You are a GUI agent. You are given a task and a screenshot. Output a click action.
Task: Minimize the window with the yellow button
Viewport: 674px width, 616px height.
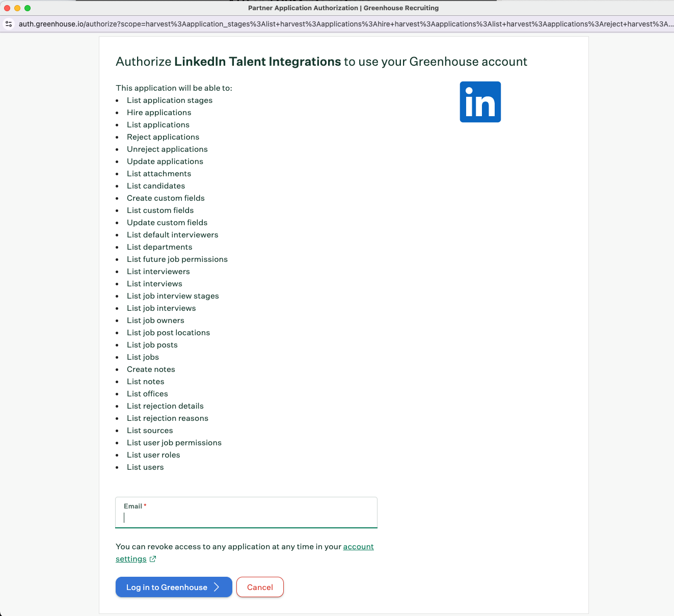point(17,8)
